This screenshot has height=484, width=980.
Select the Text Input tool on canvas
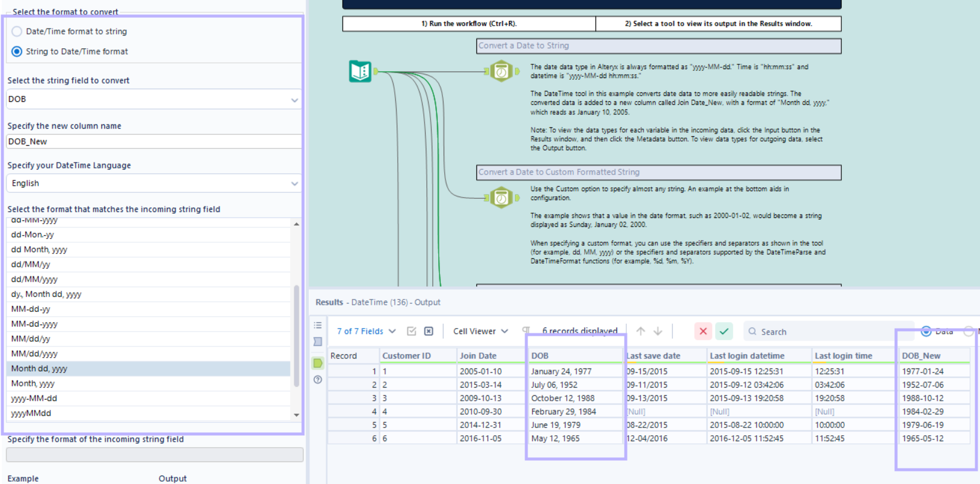pyautogui.click(x=360, y=71)
